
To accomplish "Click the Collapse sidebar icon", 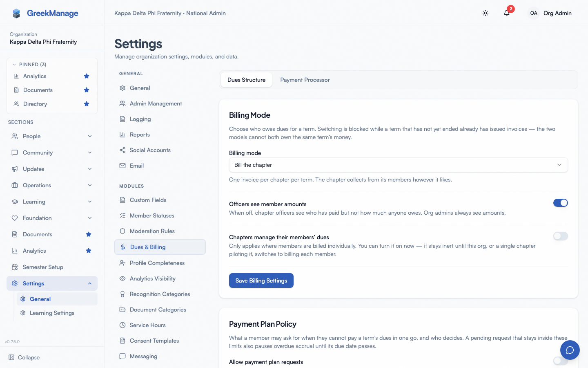I will (x=11, y=357).
